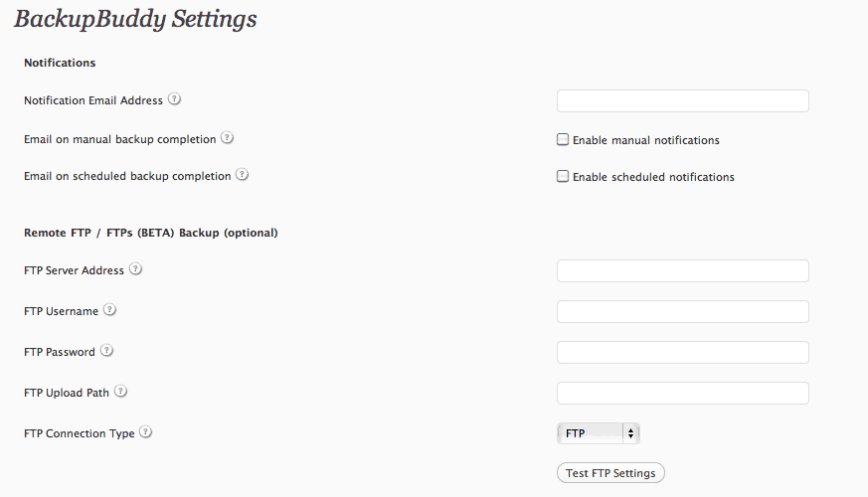The width and height of the screenshot is (868, 497).
Task: Focus the FTP Upload Path field
Action: coord(682,393)
